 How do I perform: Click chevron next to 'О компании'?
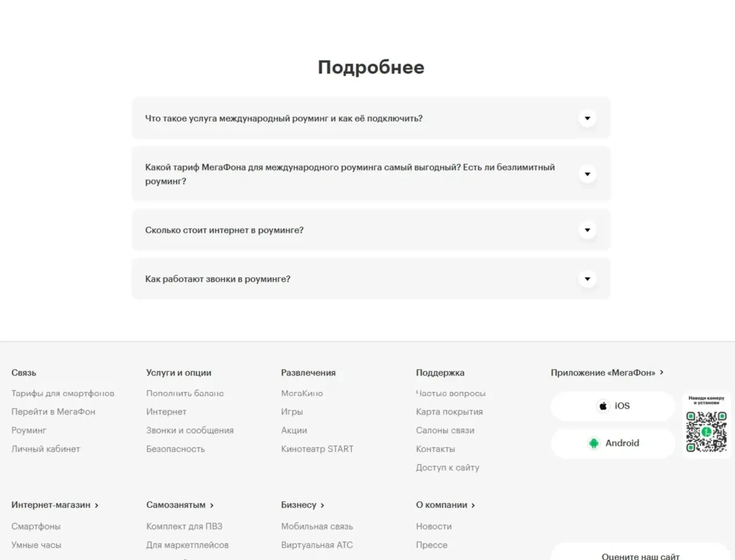pos(473,505)
